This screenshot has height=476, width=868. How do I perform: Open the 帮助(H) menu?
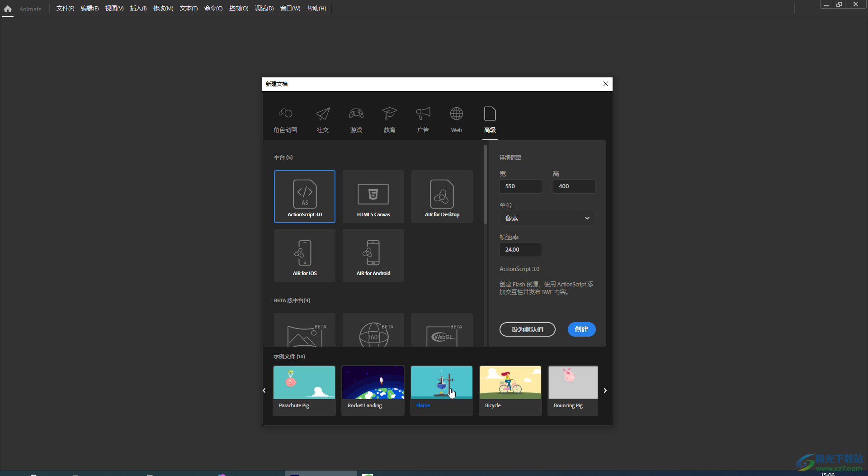(x=316, y=9)
